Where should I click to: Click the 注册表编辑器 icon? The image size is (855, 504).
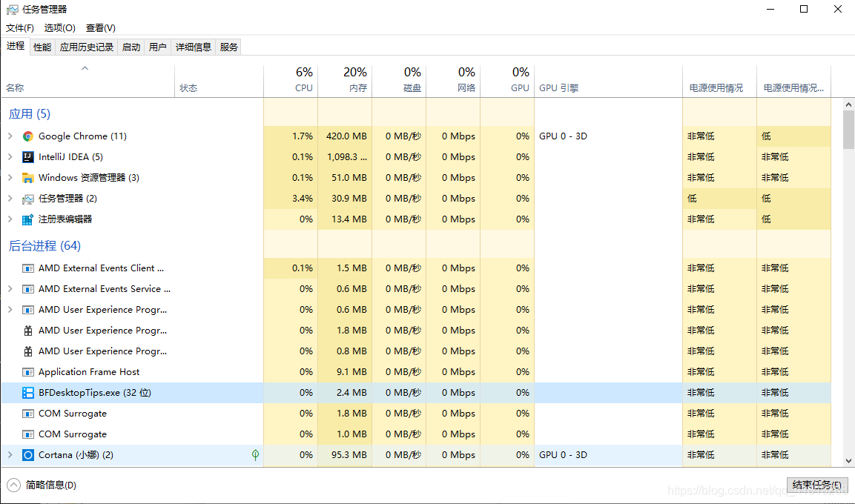point(28,219)
